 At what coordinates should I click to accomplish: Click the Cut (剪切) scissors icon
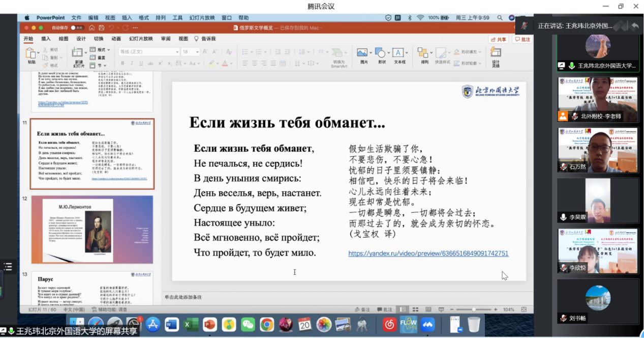pyautogui.click(x=44, y=50)
